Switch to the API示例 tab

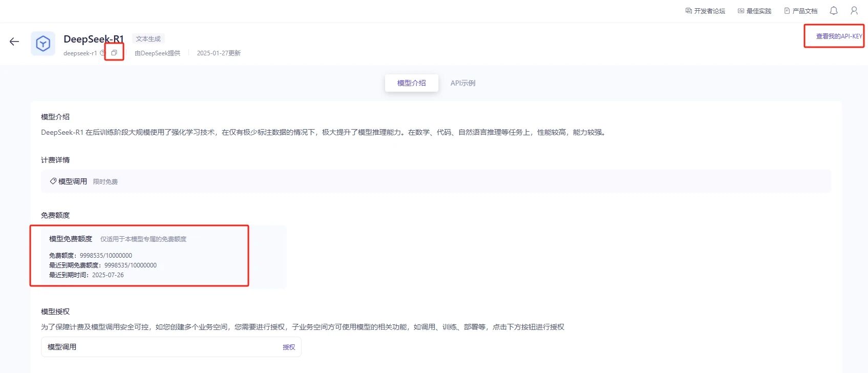click(x=463, y=83)
